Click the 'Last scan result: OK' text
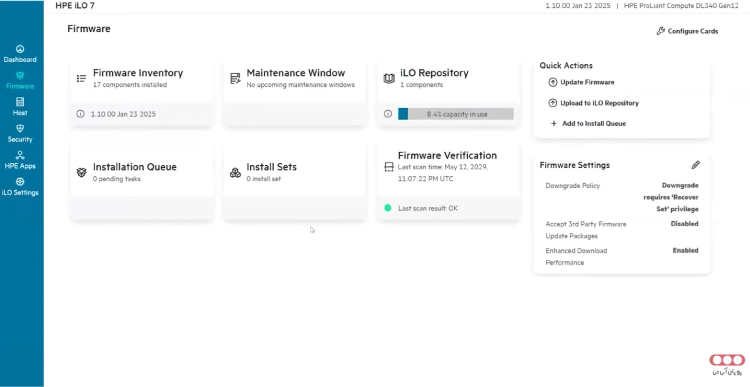The width and height of the screenshot is (750, 387). pyautogui.click(x=428, y=209)
